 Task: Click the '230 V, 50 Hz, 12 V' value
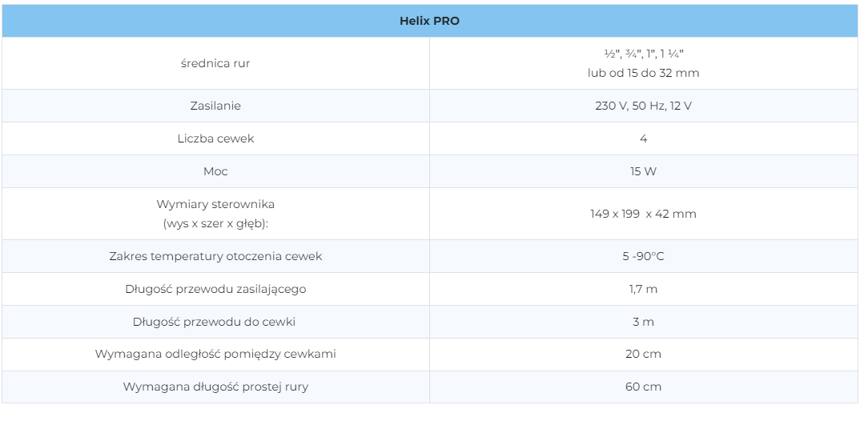(x=643, y=106)
